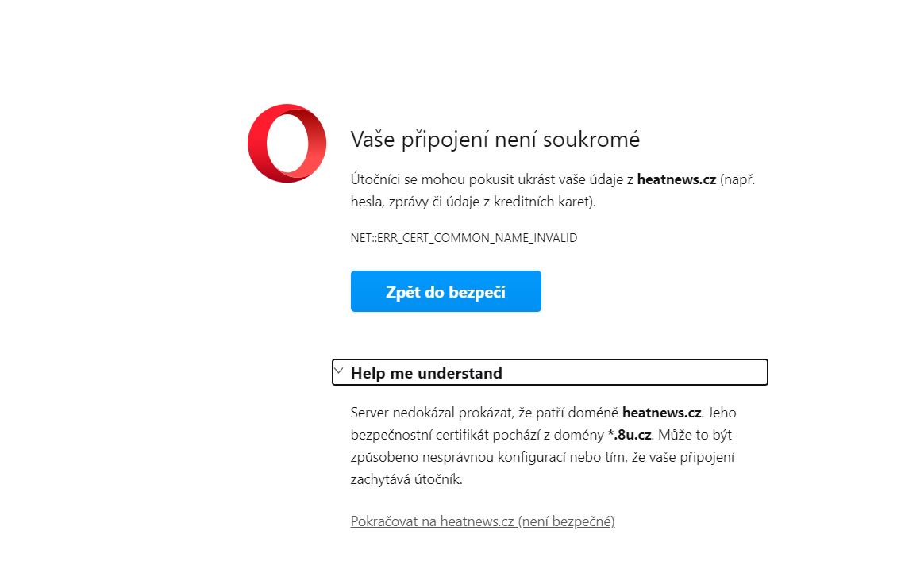Click the text Může to být

(x=695, y=435)
